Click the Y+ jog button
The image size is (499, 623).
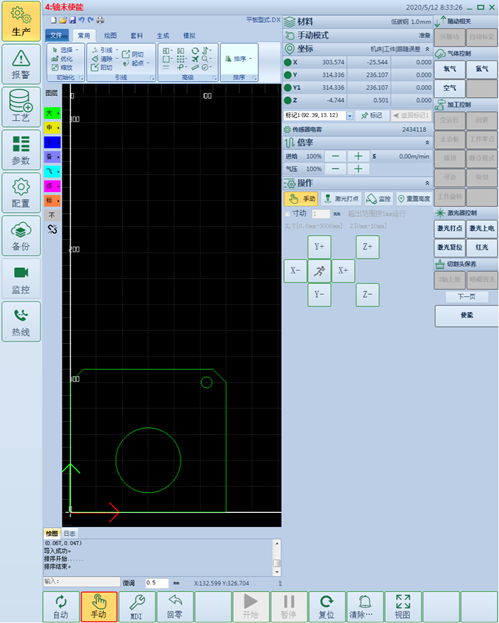coord(319,247)
